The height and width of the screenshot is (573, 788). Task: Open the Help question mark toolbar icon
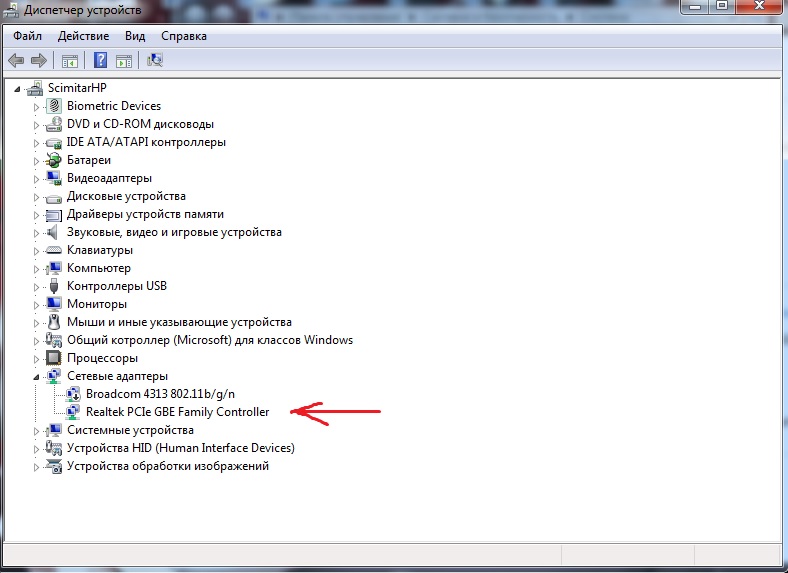point(101,60)
